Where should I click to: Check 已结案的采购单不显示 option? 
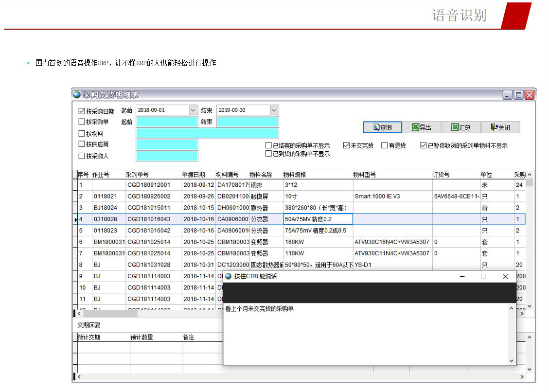[x=268, y=145]
